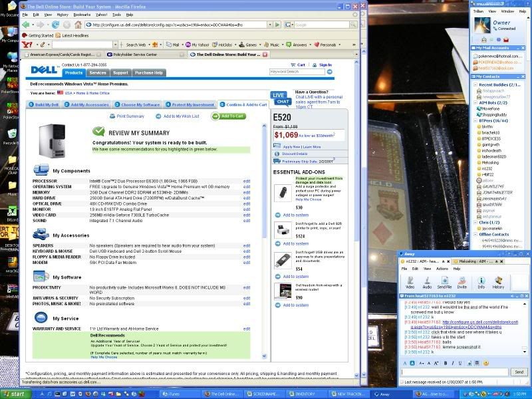The image size is (532, 399).
Task: Click Add to system under the $124 printer
Action: click(x=292, y=243)
